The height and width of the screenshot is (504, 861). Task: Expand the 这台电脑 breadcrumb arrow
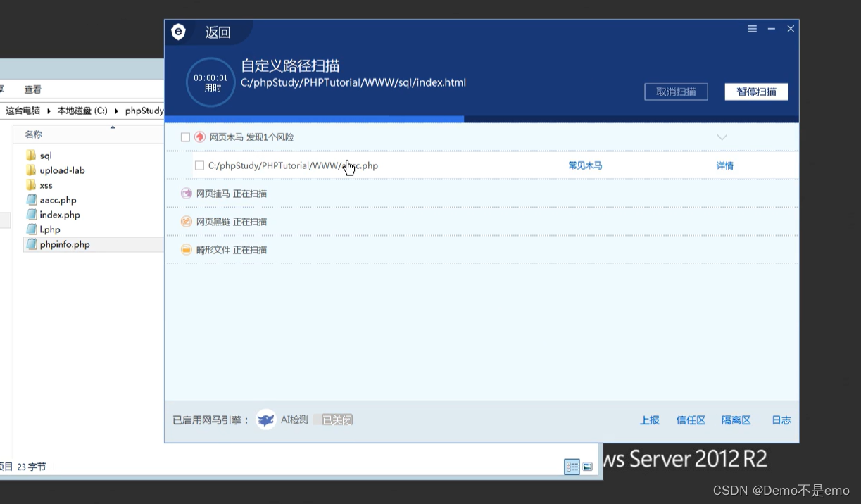(x=49, y=111)
